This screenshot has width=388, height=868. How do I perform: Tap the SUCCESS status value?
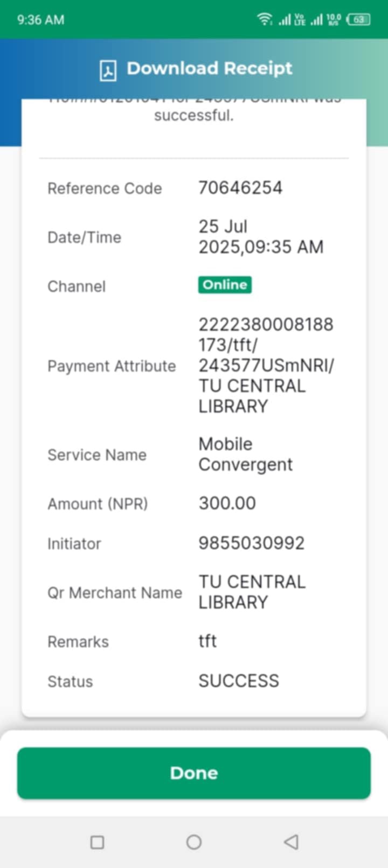click(239, 681)
